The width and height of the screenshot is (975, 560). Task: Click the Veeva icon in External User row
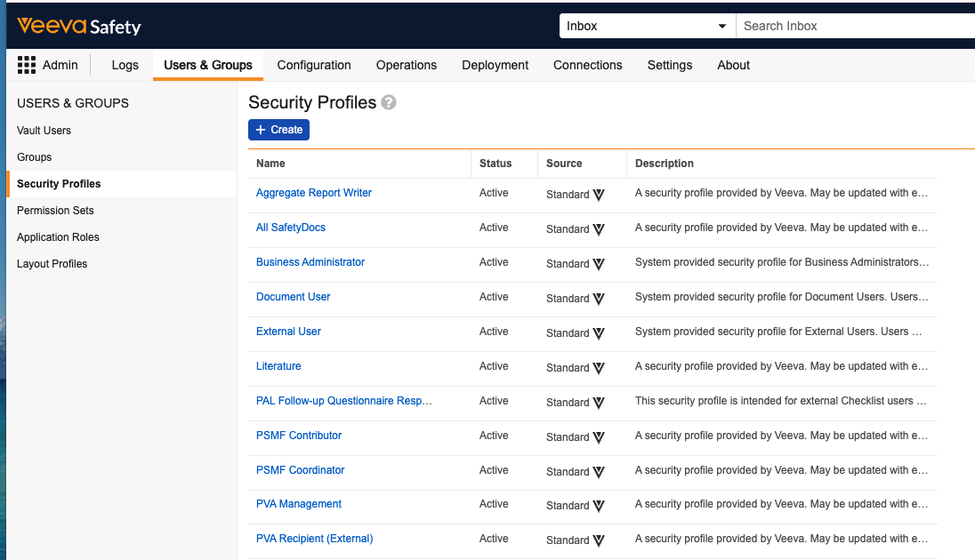(x=599, y=333)
